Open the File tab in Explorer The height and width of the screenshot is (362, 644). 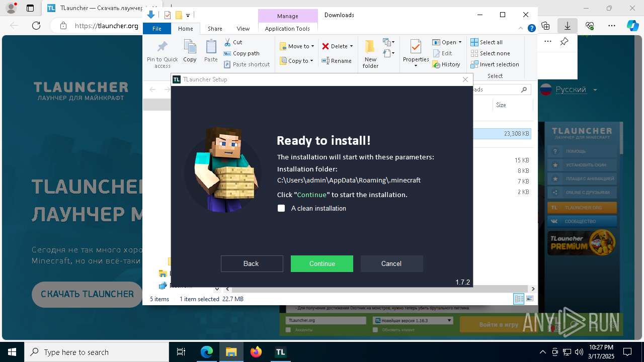pos(157,29)
